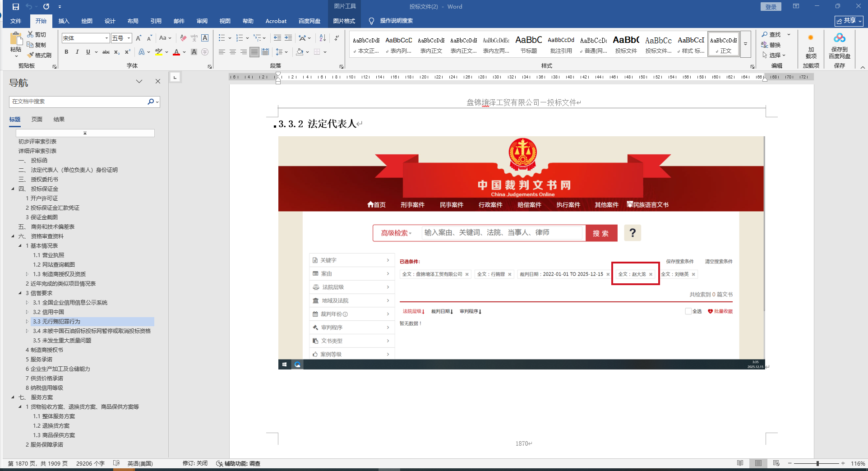Switch navigation pane to 页面 tab
The width and height of the screenshot is (868, 471).
[37, 119]
